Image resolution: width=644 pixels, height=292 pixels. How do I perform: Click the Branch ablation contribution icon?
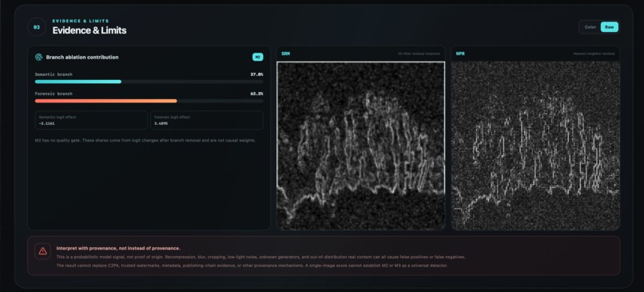[x=39, y=57]
